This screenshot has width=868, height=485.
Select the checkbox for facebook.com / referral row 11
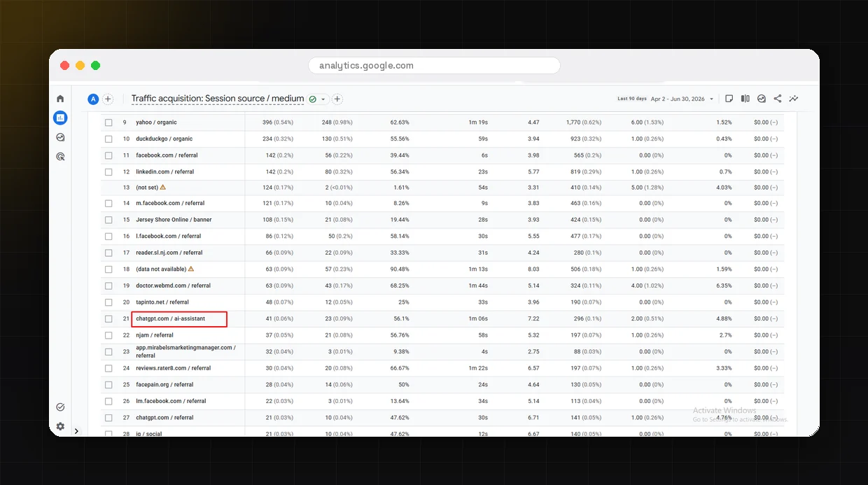pos(108,155)
